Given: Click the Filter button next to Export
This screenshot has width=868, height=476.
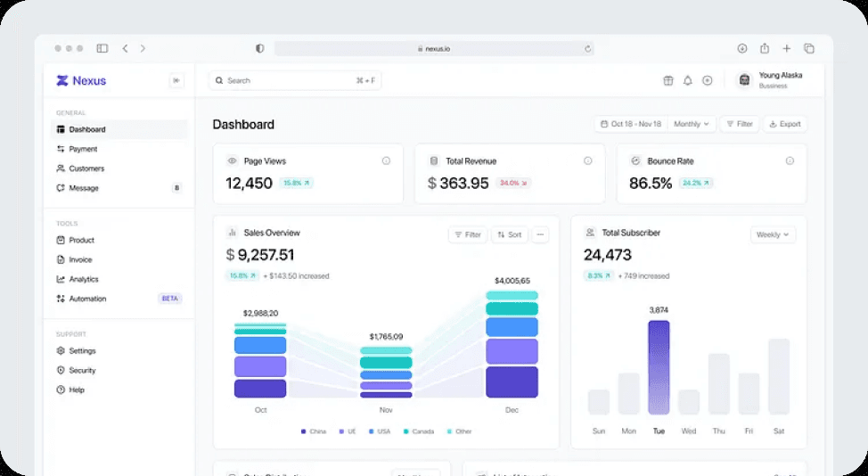Looking at the screenshot, I should pos(740,124).
